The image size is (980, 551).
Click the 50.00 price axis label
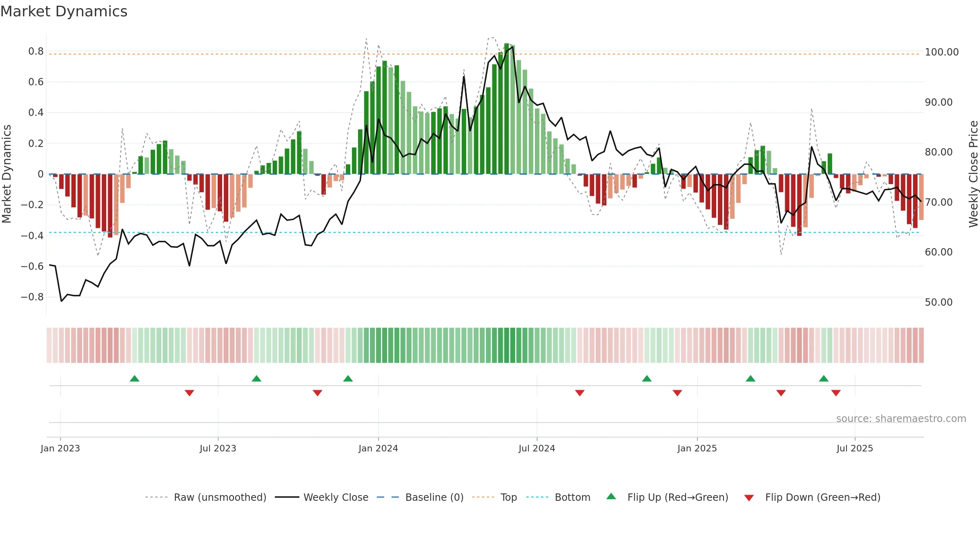(x=939, y=302)
